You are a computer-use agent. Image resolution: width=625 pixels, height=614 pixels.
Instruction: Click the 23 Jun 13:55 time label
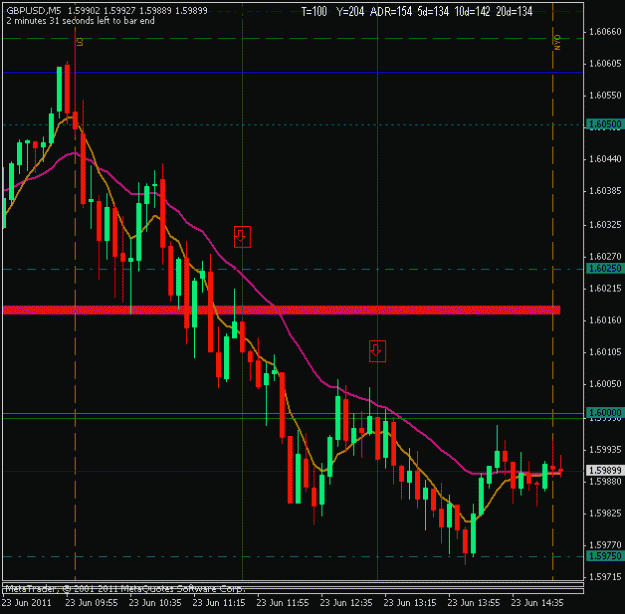coord(474,602)
